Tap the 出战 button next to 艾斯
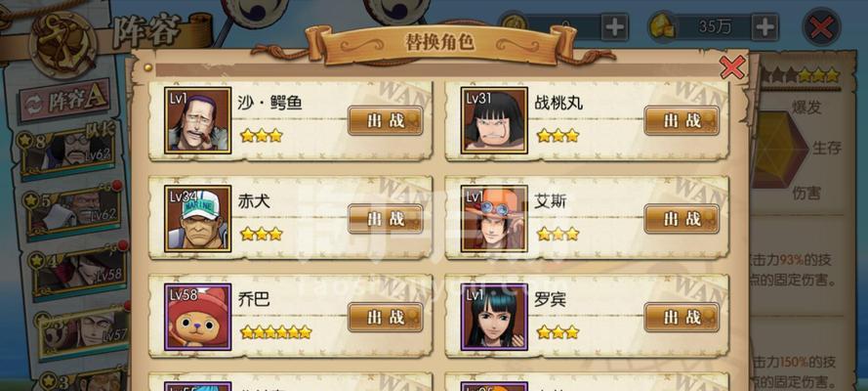Screen dimensions: 868x391 (x=682, y=219)
